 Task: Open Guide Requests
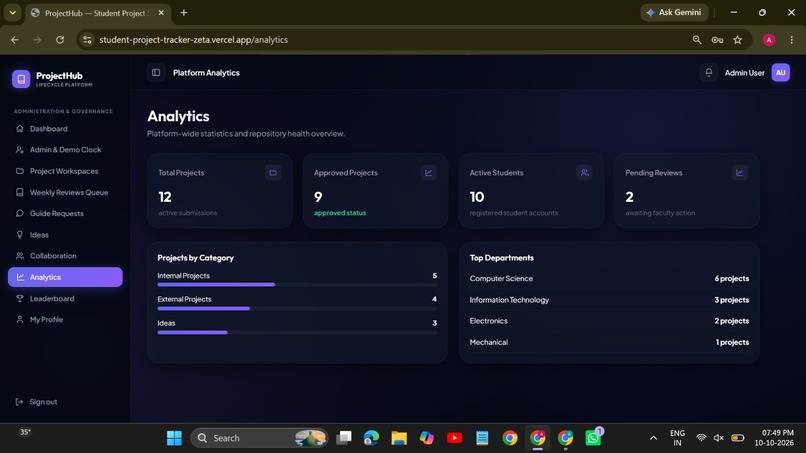(x=65, y=213)
